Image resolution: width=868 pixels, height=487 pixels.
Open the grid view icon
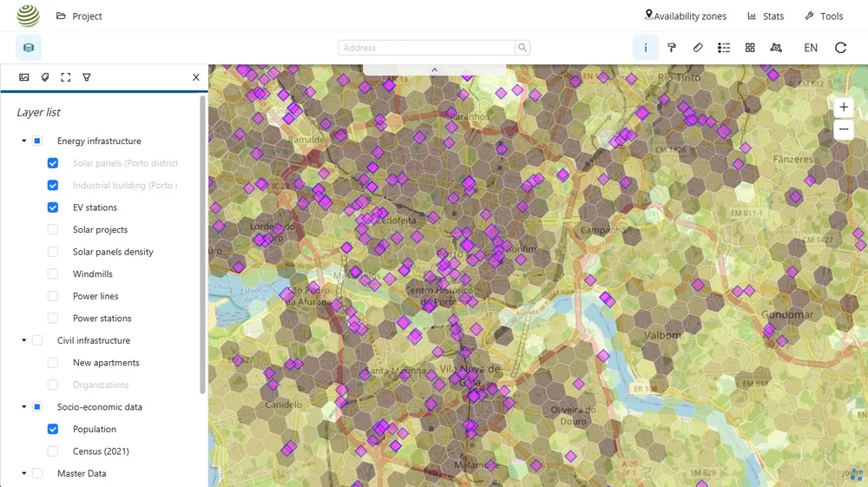click(x=750, y=48)
